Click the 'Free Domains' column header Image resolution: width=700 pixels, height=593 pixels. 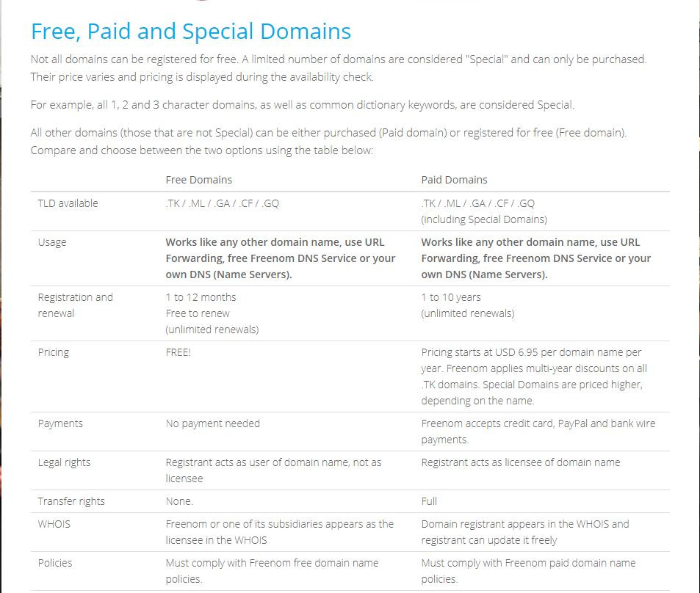[198, 180]
